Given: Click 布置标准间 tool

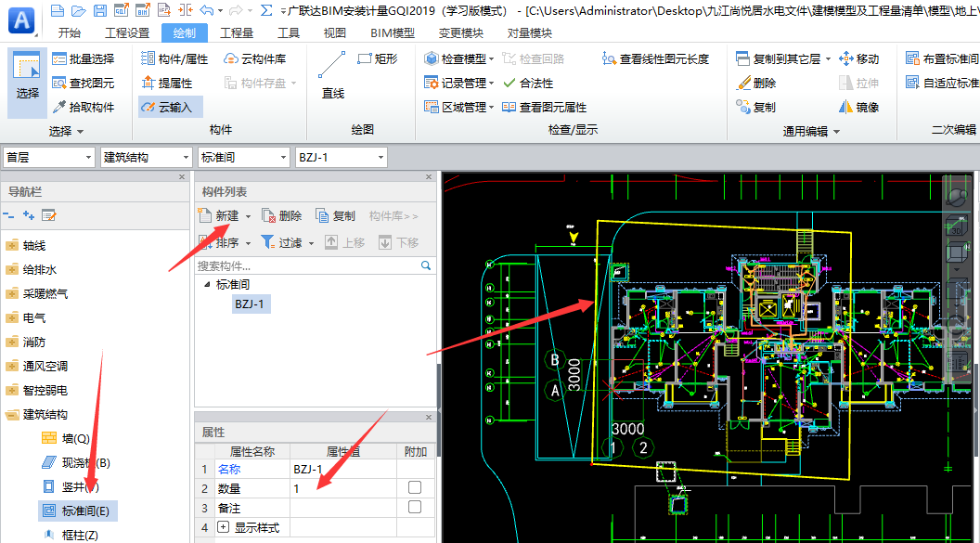Looking at the screenshot, I should pyautogui.click(x=942, y=58).
